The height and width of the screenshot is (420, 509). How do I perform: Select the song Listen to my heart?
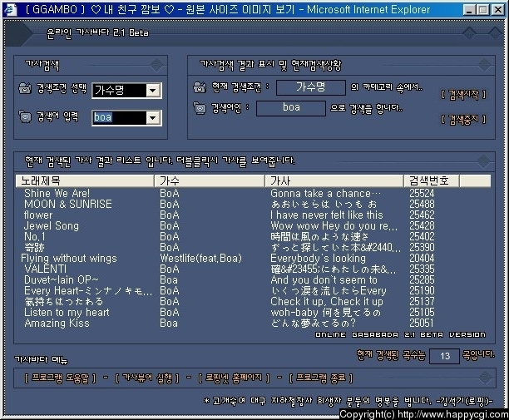pos(67,312)
